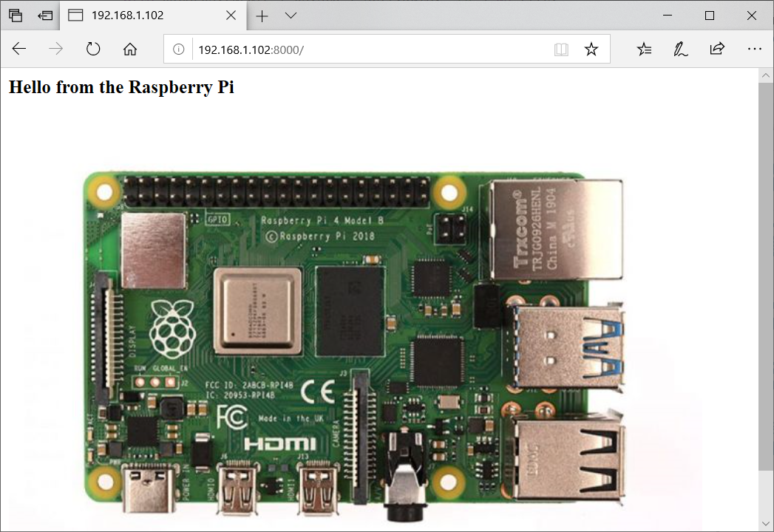Click the scrollbar up arrow
The height and width of the screenshot is (532, 774).
coord(767,74)
